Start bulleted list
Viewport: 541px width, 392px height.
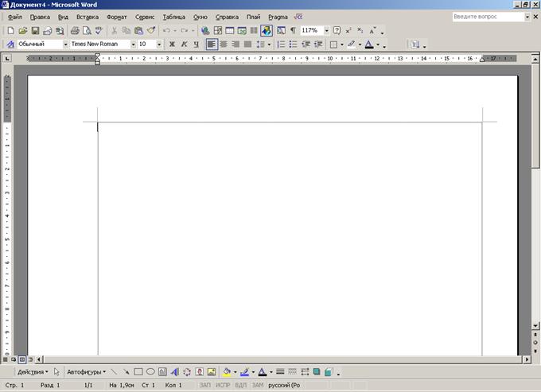294,45
